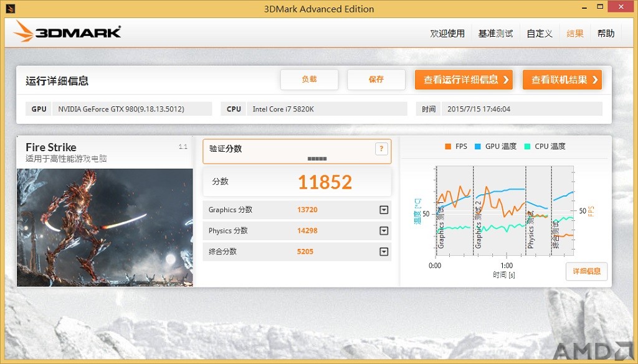Click the Physics score value 14298
This screenshot has height=364, width=638.
click(x=307, y=231)
